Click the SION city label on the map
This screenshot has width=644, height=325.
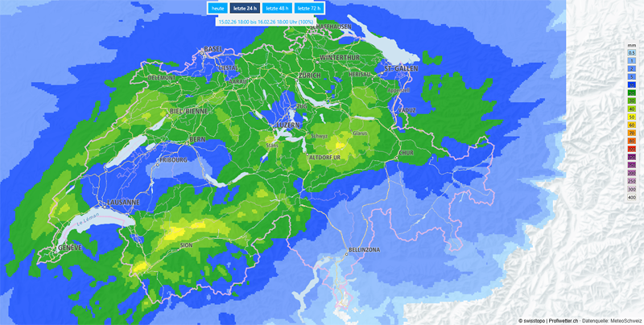click(x=187, y=245)
